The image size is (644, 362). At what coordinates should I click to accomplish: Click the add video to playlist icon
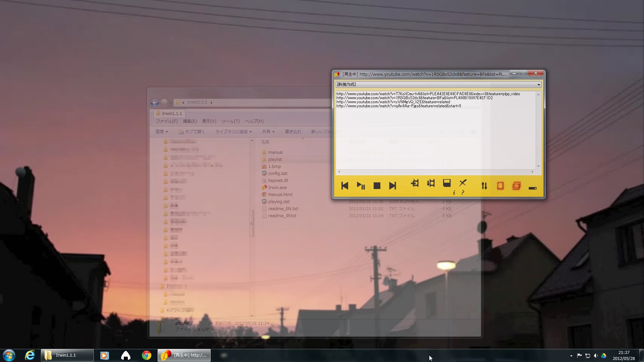pos(415,183)
